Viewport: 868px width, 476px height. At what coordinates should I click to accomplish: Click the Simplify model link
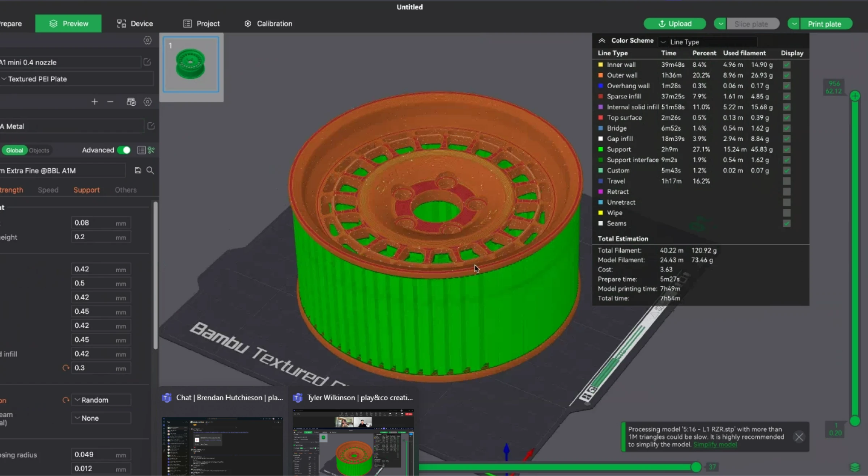714,445
